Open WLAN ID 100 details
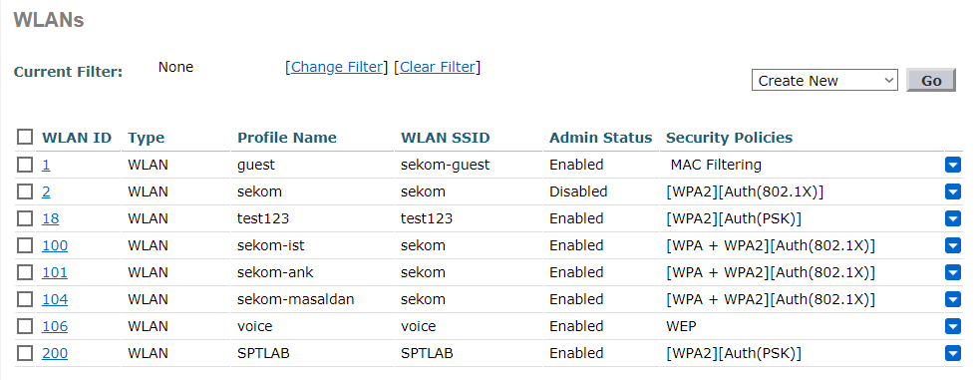980x380 pixels. 55,245
